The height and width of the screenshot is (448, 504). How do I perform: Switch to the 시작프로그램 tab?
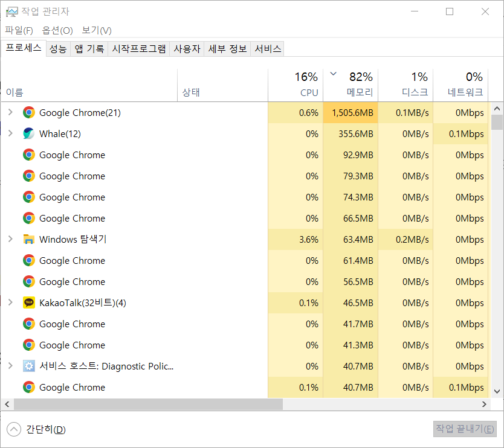click(x=139, y=49)
